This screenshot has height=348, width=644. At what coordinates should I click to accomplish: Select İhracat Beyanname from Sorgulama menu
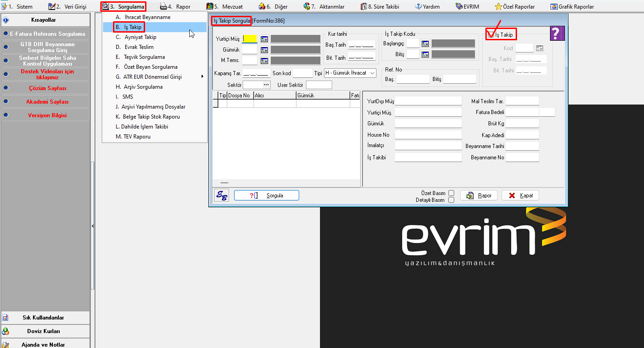(x=155, y=17)
